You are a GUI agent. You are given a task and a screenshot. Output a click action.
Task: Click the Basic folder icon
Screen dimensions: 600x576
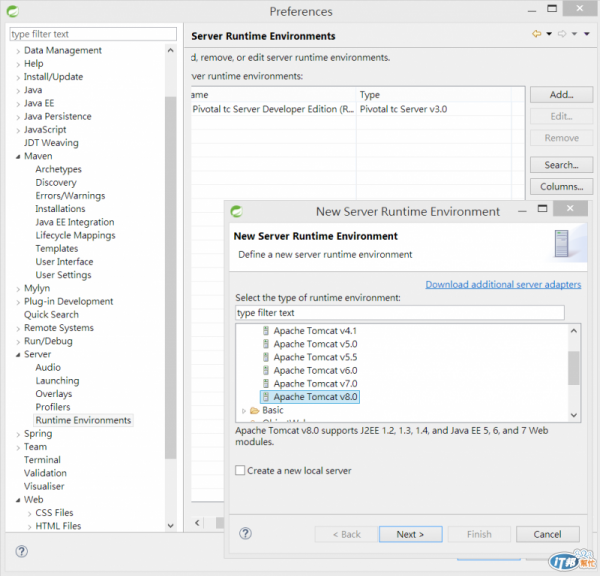point(254,411)
